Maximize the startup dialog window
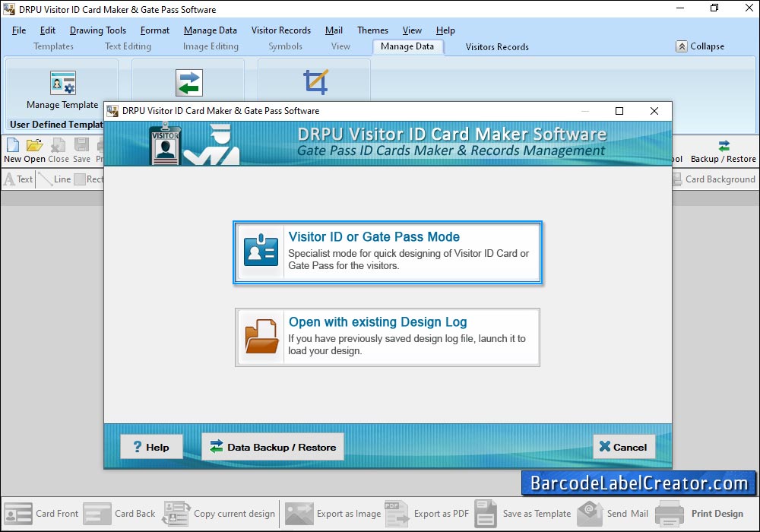Image resolution: width=760 pixels, height=532 pixels. 619,111
